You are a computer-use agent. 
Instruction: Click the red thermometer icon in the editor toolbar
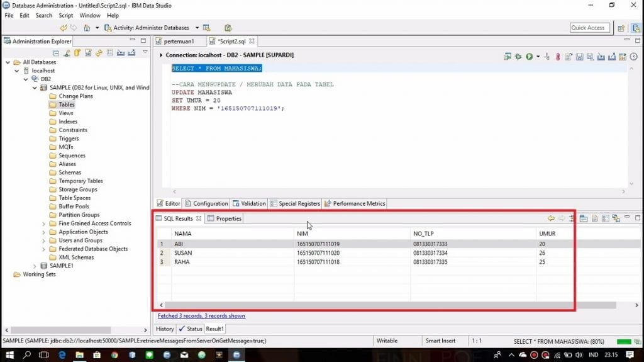click(557, 57)
